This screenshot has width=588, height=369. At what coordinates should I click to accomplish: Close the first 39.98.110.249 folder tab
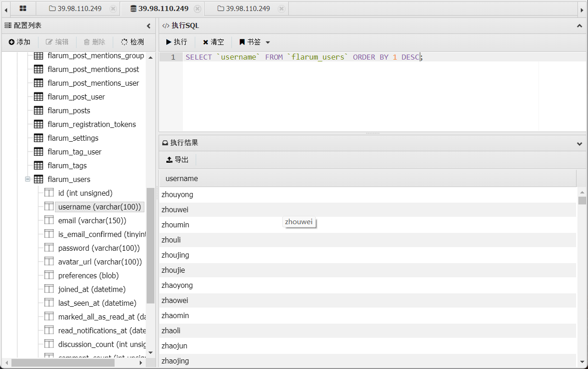click(x=113, y=9)
